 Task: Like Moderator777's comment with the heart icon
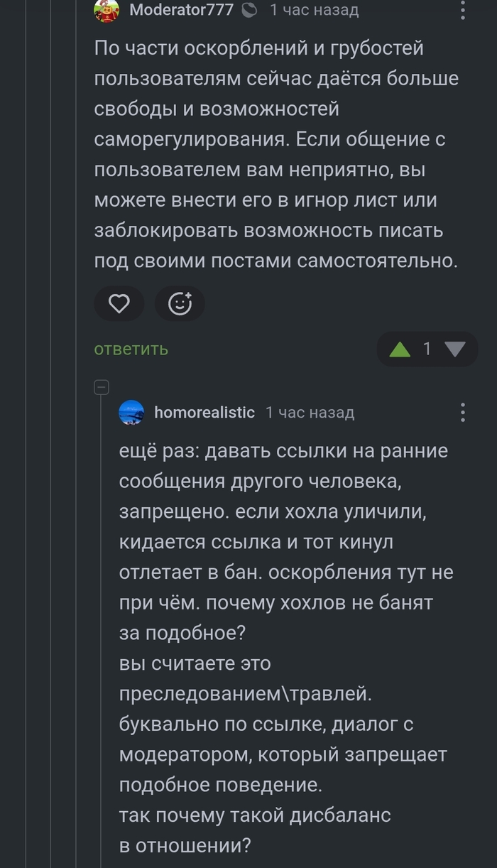(119, 304)
